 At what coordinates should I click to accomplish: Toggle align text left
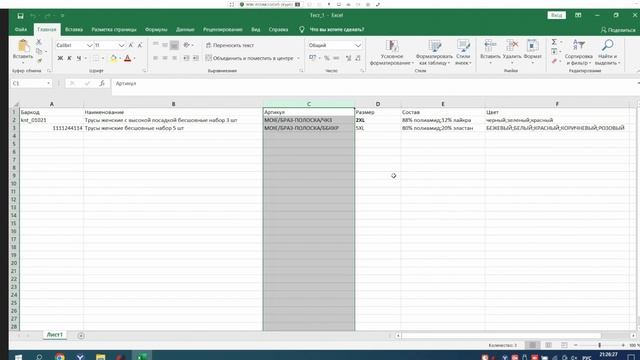pos(156,58)
